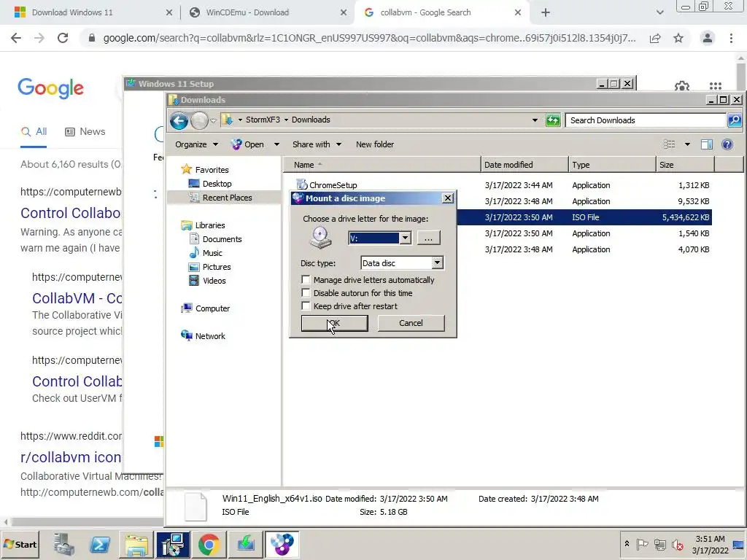This screenshot has height=560, width=747.
Task: Click the green refresh icon in Explorer
Action: (553, 120)
